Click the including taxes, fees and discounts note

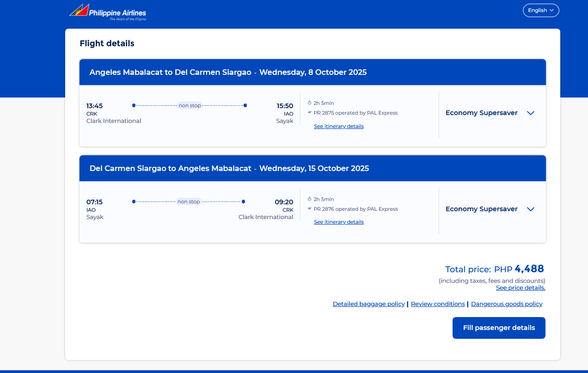click(x=492, y=281)
